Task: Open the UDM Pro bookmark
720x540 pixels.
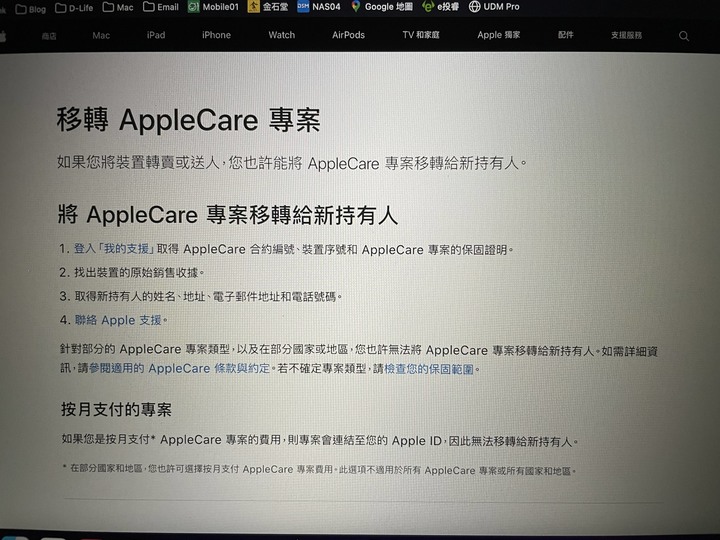Action: pyautogui.click(x=494, y=6)
